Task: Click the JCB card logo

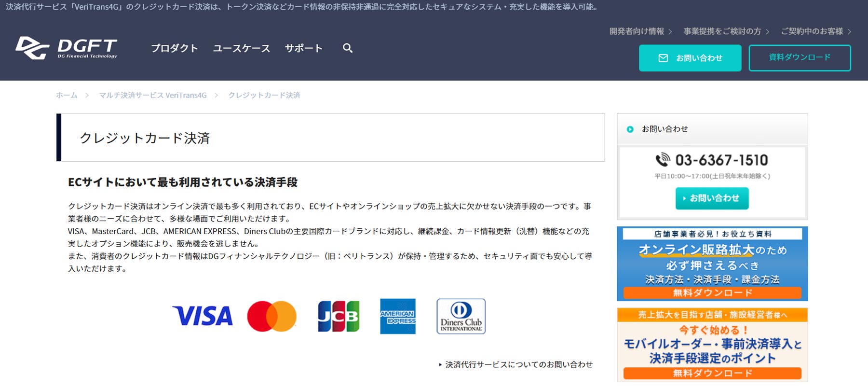Action: pyautogui.click(x=339, y=316)
